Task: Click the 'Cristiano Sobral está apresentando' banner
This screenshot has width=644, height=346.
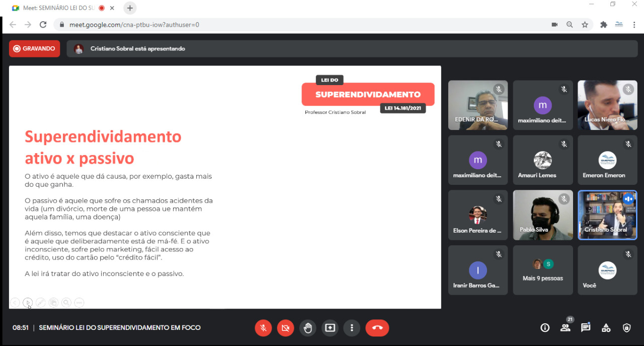Action: coord(352,49)
